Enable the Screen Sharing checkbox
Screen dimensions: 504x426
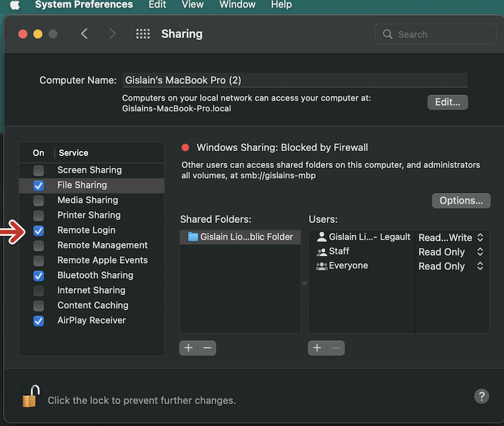pos(39,170)
